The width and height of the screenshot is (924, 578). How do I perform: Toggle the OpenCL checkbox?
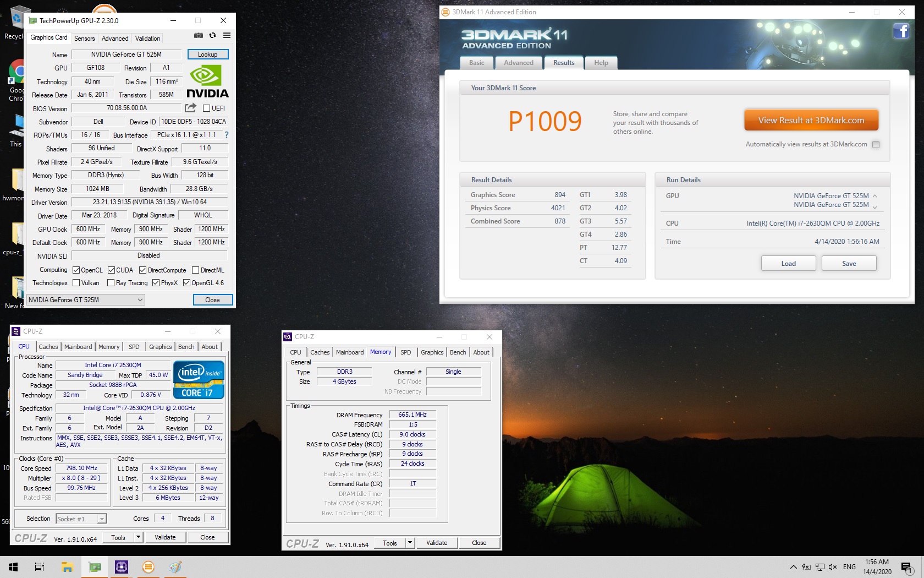(76, 270)
